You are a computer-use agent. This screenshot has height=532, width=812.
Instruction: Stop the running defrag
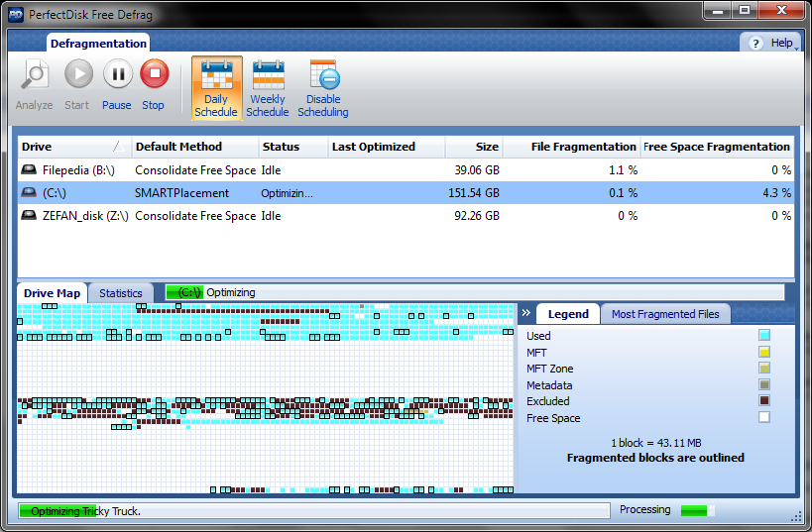[155, 74]
